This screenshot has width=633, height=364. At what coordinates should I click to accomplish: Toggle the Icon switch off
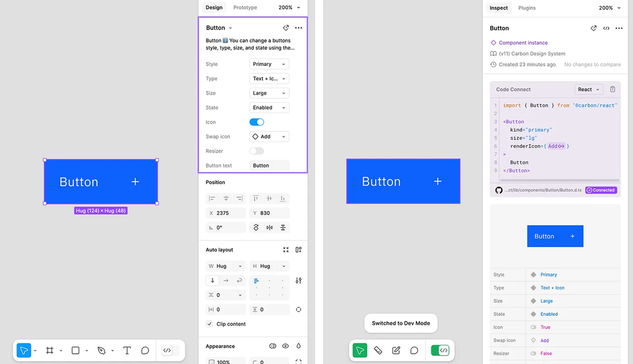[x=256, y=122]
